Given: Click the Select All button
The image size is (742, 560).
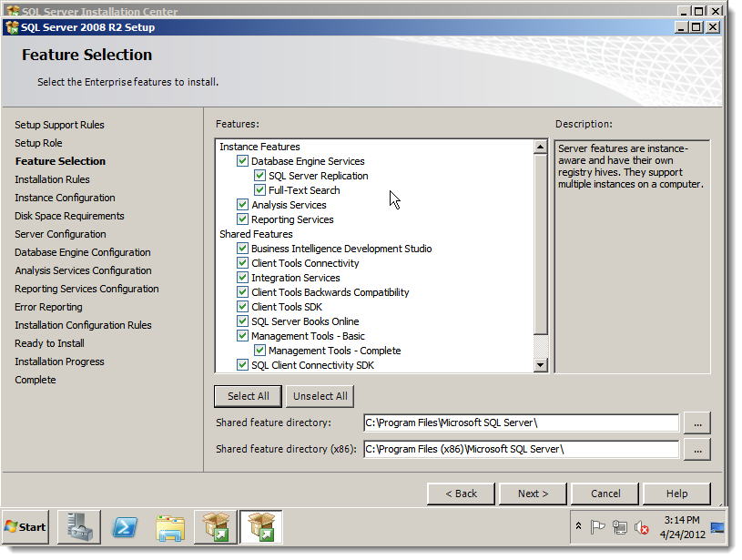Looking at the screenshot, I should (x=248, y=396).
